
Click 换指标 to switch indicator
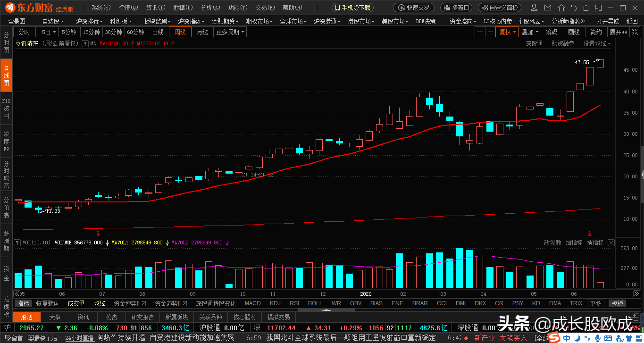click(595, 243)
